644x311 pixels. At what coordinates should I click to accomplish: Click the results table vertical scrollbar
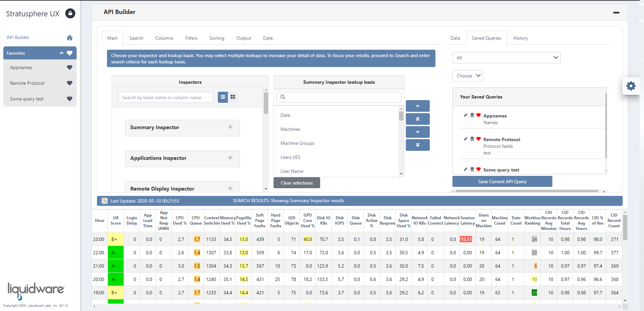click(x=625, y=228)
